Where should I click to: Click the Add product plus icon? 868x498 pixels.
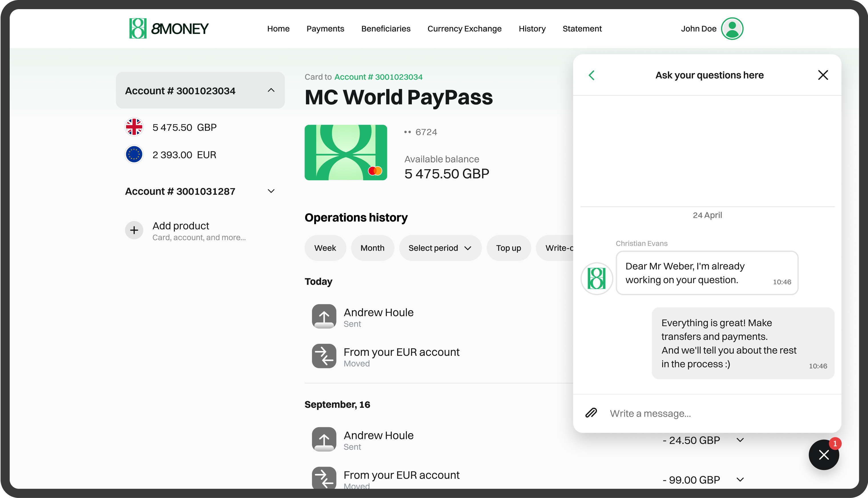[x=134, y=230]
